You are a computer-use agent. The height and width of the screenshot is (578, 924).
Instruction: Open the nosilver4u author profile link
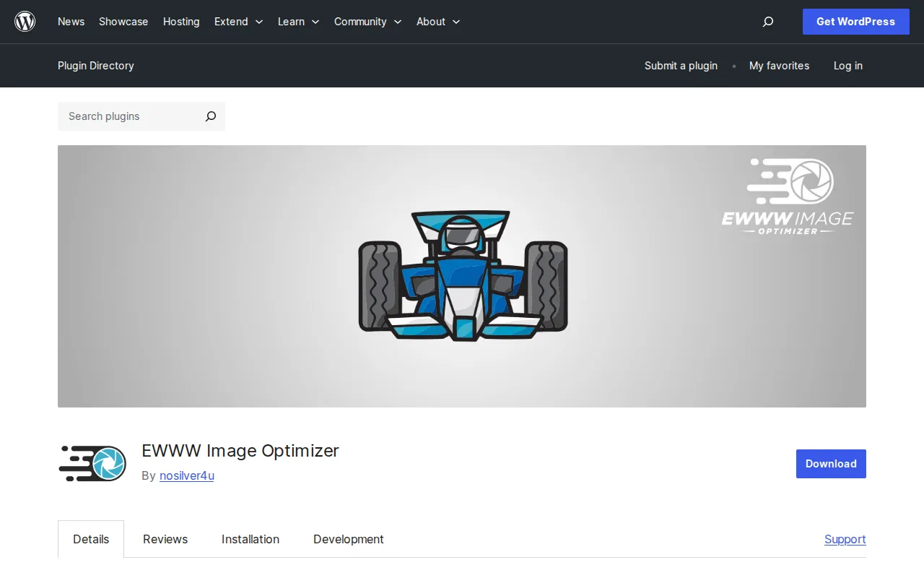click(x=186, y=475)
